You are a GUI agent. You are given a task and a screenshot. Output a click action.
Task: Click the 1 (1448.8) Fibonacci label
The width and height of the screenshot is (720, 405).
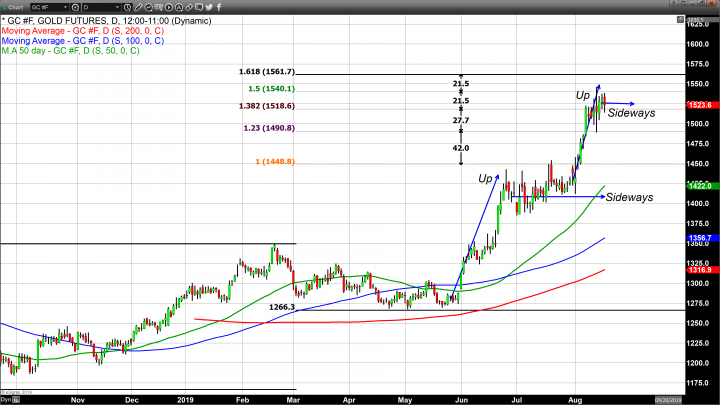pos(275,162)
